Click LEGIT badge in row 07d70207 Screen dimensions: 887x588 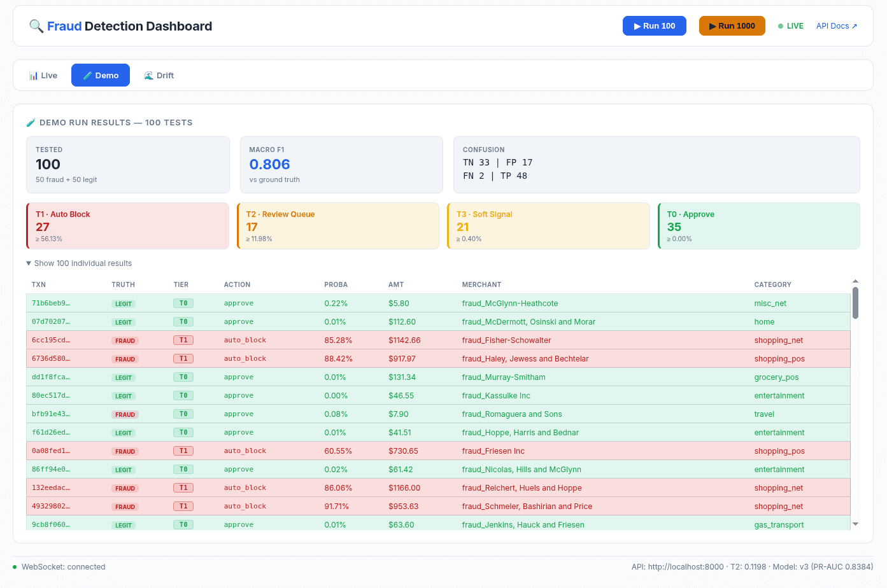124,322
